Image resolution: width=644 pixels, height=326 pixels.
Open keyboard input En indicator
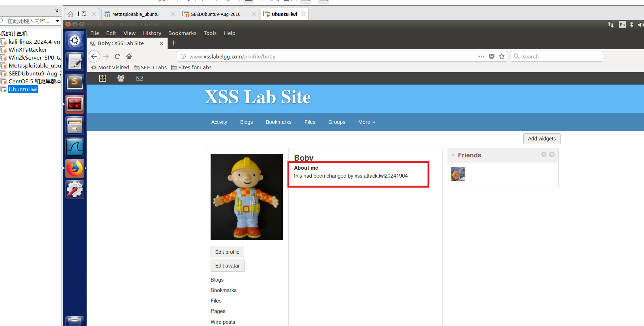tap(622, 25)
